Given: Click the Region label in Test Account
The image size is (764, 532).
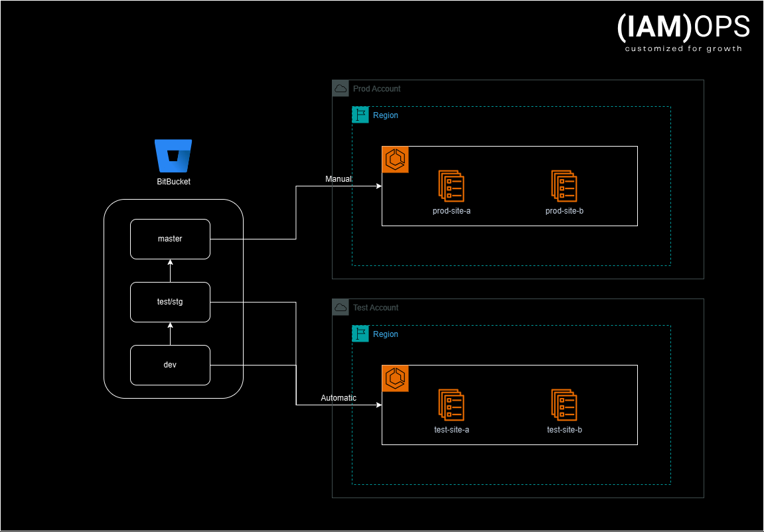Looking at the screenshot, I should pyautogui.click(x=386, y=334).
